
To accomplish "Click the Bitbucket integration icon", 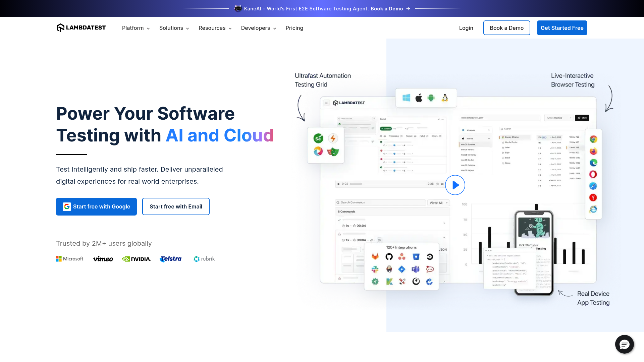I will [x=416, y=257].
